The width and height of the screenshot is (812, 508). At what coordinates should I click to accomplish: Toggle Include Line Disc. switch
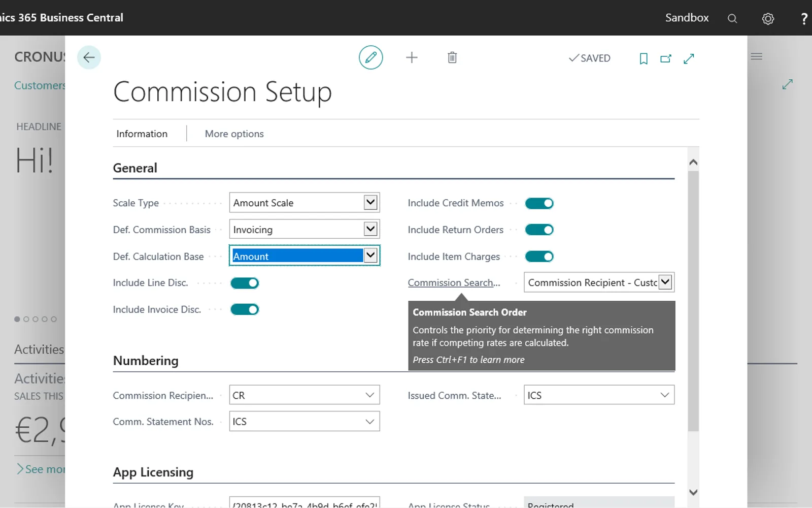tap(245, 283)
